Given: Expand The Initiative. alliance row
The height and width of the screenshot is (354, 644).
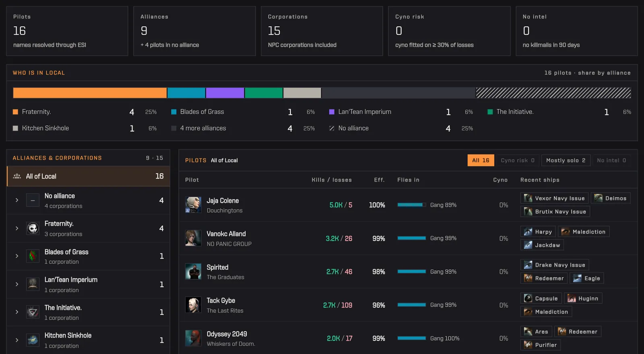Looking at the screenshot, I should (x=17, y=312).
